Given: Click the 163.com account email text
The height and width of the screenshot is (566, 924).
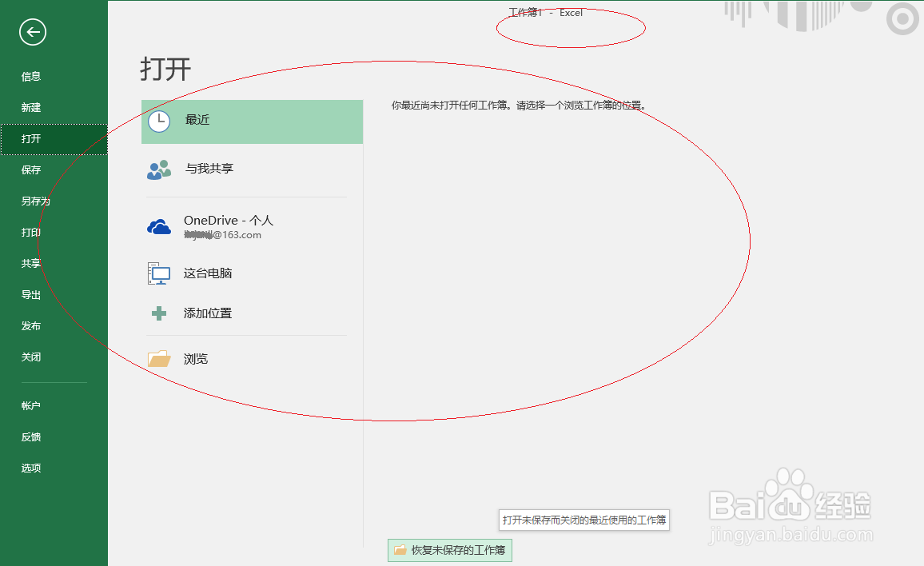Looking at the screenshot, I should (223, 235).
